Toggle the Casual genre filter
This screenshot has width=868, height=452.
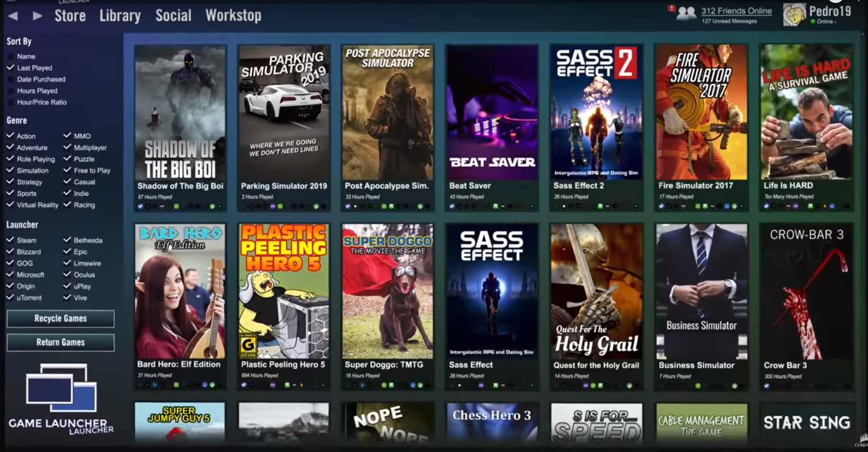point(67,182)
